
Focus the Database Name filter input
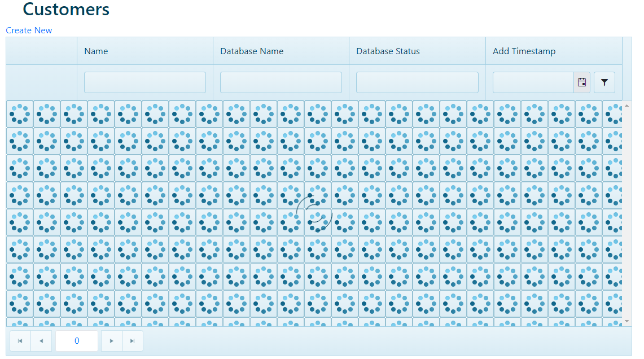tap(281, 82)
